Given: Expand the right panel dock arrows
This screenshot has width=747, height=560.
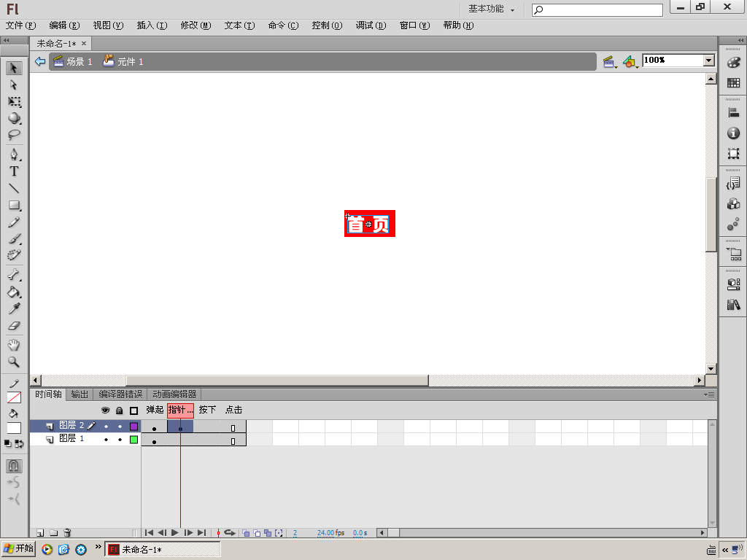Looking at the screenshot, I should [x=740, y=41].
